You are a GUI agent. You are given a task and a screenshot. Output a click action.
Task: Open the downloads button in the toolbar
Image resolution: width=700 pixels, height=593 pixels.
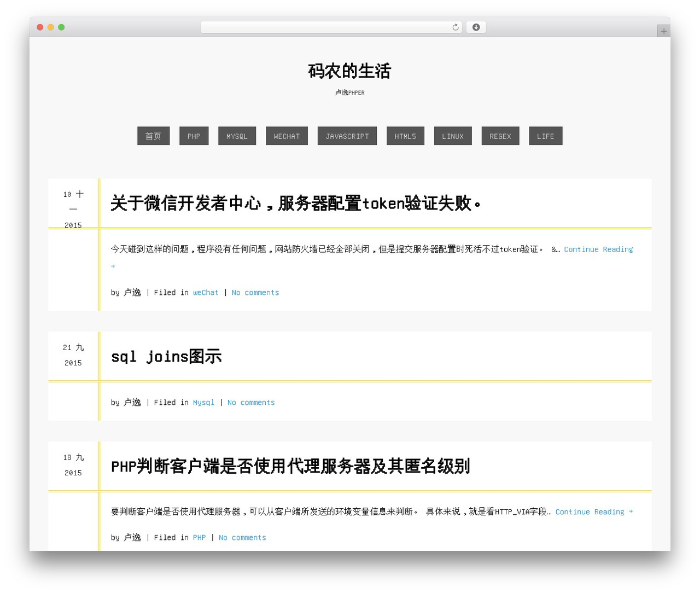476,27
